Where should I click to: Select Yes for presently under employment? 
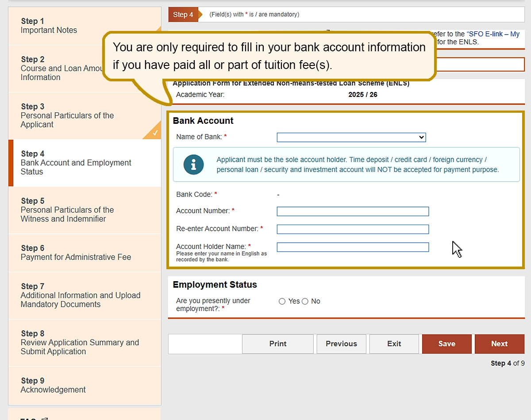[x=282, y=302]
